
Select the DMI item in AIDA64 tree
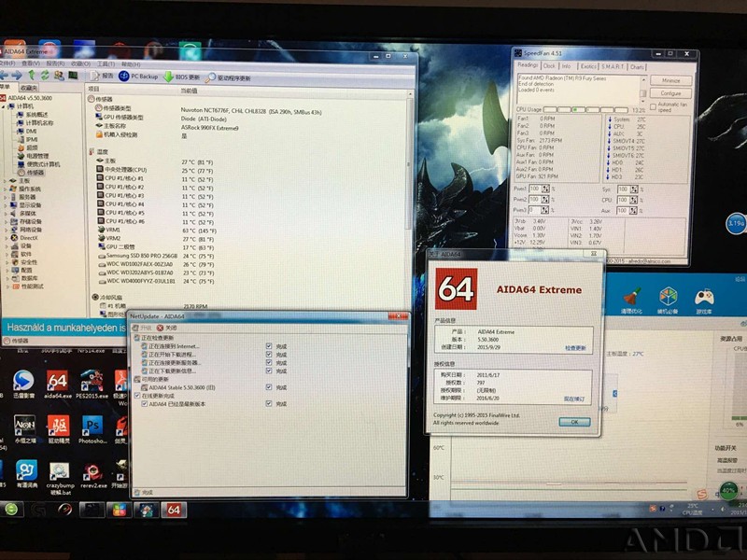coord(27,131)
